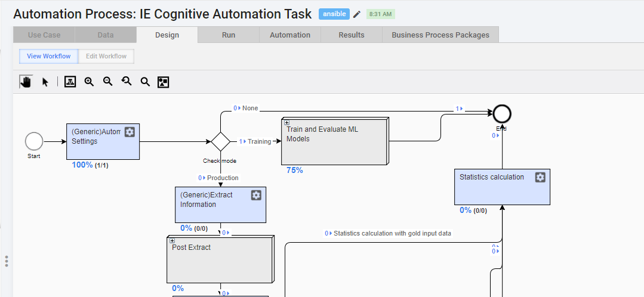Image resolution: width=644 pixels, height=297 pixels.
Task: Click the End event circle
Action: click(x=502, y=114)
